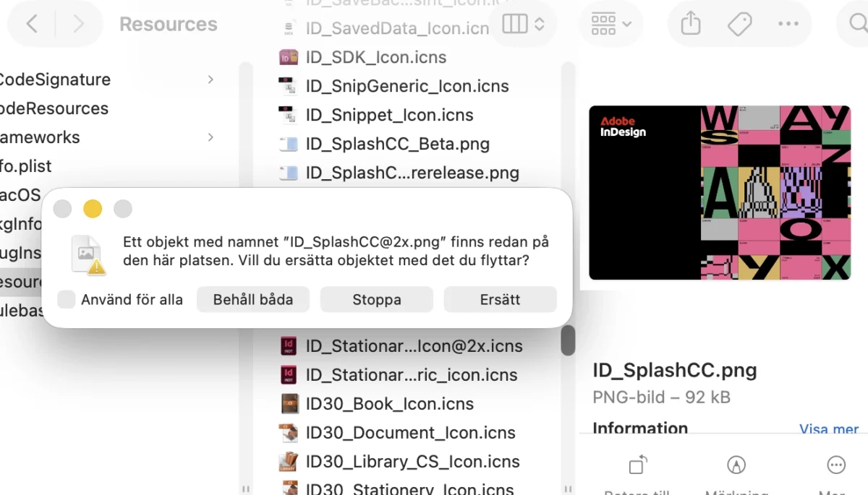The height and width of the screenshot is (495, 868).
Task: Switch view with the column view icon
Action: point(523,24)
